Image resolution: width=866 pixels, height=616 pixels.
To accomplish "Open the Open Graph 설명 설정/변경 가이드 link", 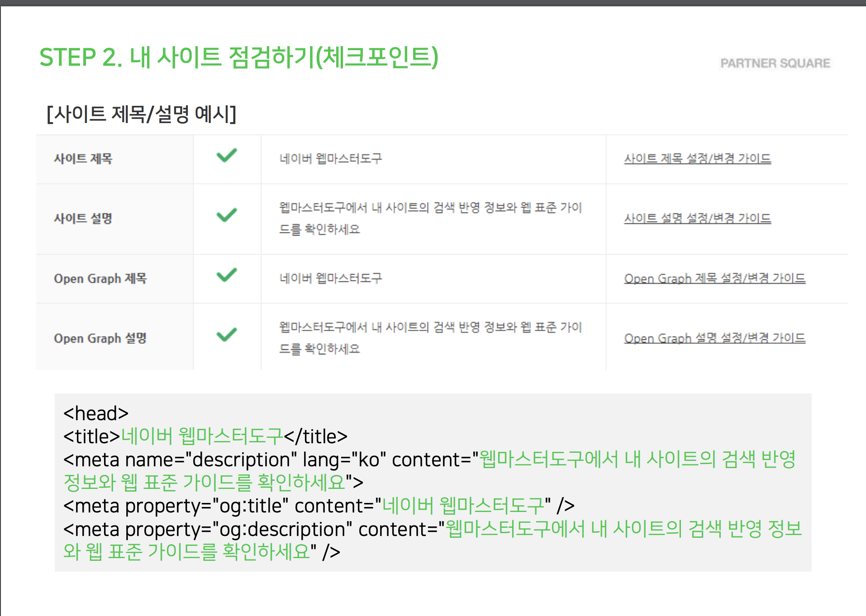I will [x=714, y=338].
